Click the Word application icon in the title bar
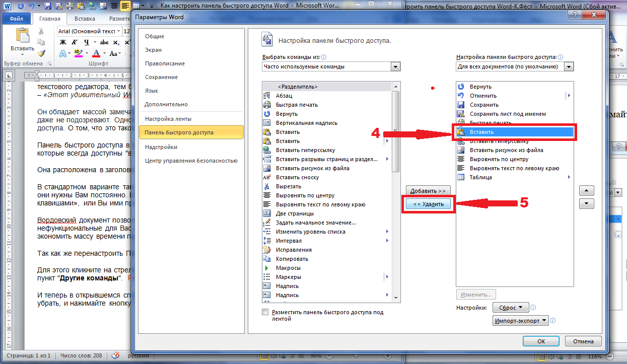 (x=7, y=6)
